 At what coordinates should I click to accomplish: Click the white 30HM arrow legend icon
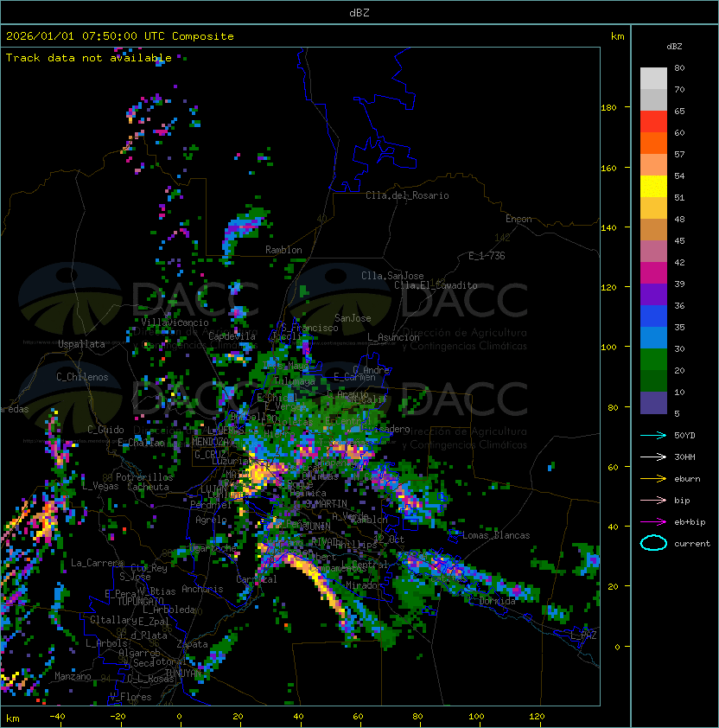coord(653,457)
